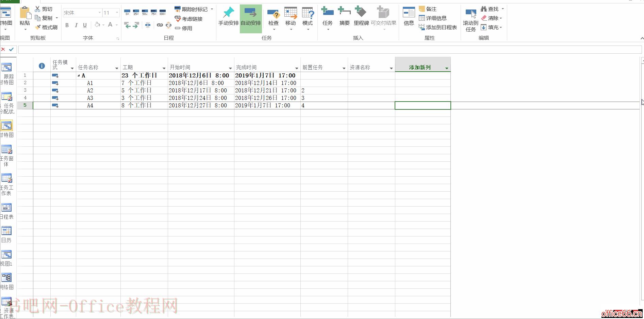Viewport: 644px width, 319px height.
Task: Open the Move (移动) task menu
Action: (291, 19)
